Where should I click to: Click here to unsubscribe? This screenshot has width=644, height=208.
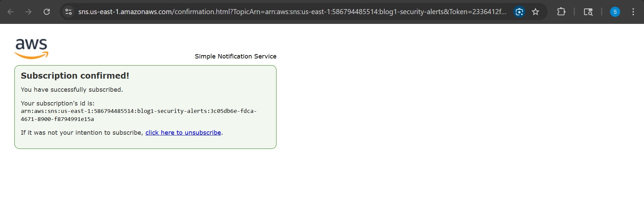tap(183, 132)
